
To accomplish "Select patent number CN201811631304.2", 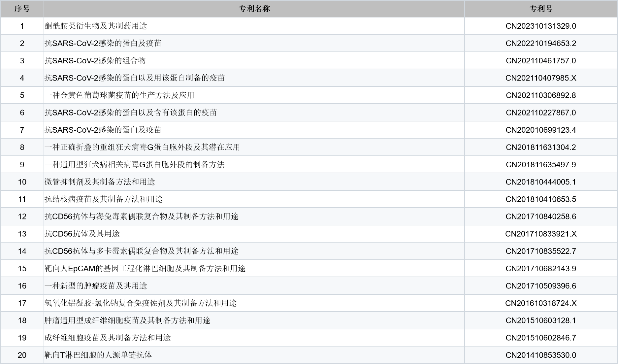I will pos(541,147).
